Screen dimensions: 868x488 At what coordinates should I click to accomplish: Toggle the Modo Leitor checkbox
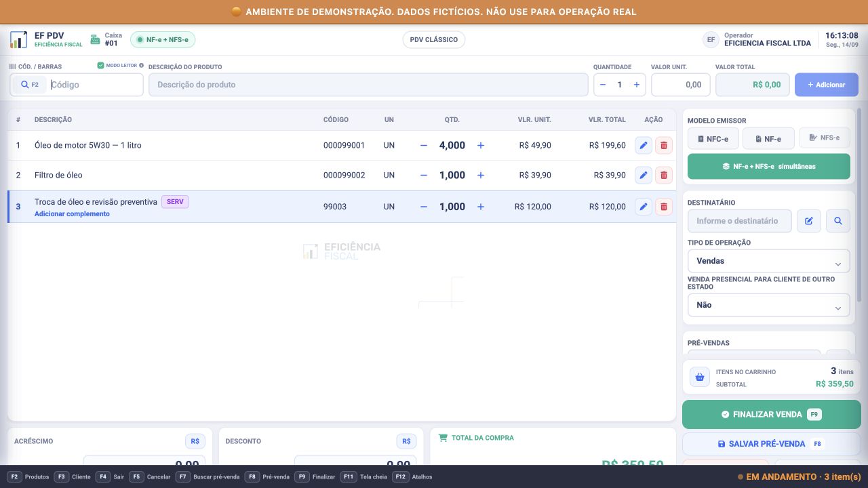point(100,66)
